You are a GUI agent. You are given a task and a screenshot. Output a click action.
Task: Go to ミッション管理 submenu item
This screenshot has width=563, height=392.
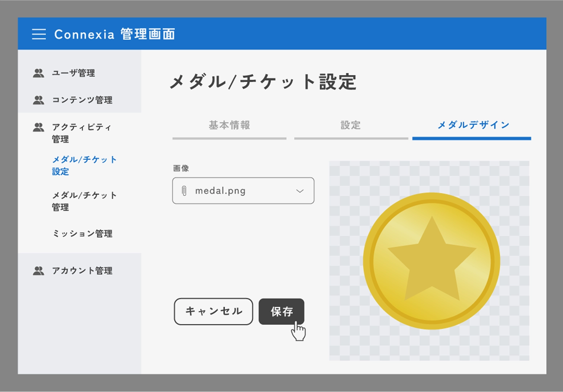(82, 233)
